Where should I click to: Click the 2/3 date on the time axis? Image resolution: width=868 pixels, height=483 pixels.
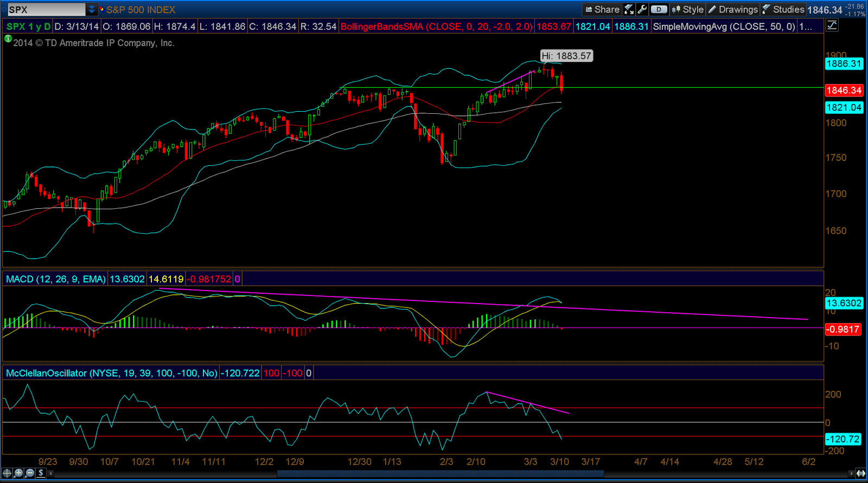point(446,462)
